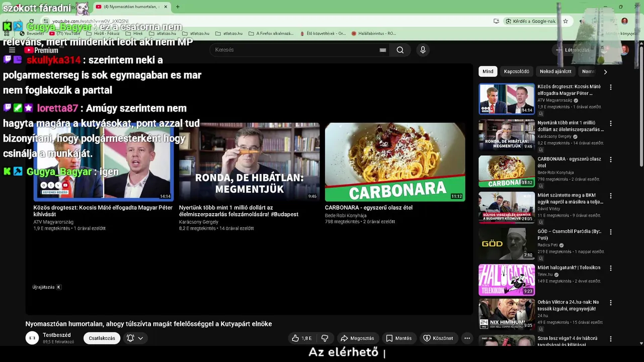This screenshot has height=362, width=644.
Task: Open the GÖD Csernobil Paródia sidebar thumbnail
Action: point(507,244)
